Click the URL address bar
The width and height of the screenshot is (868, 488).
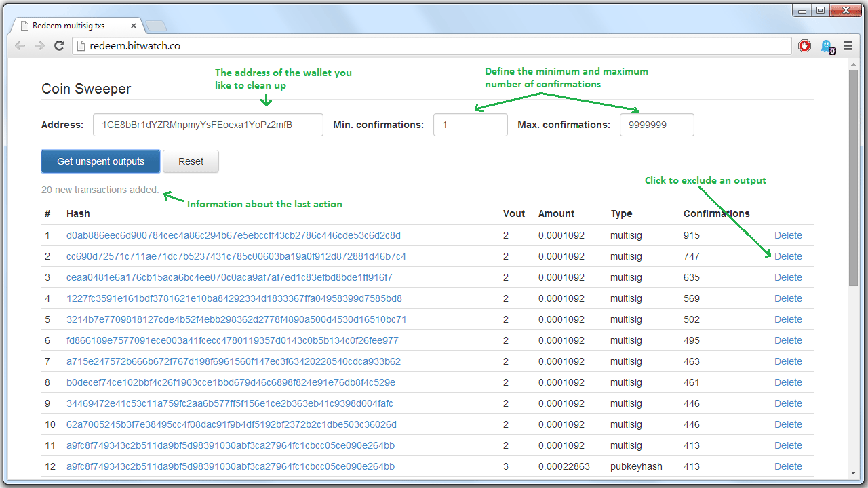pyautogui.click(x=434, y=46)
